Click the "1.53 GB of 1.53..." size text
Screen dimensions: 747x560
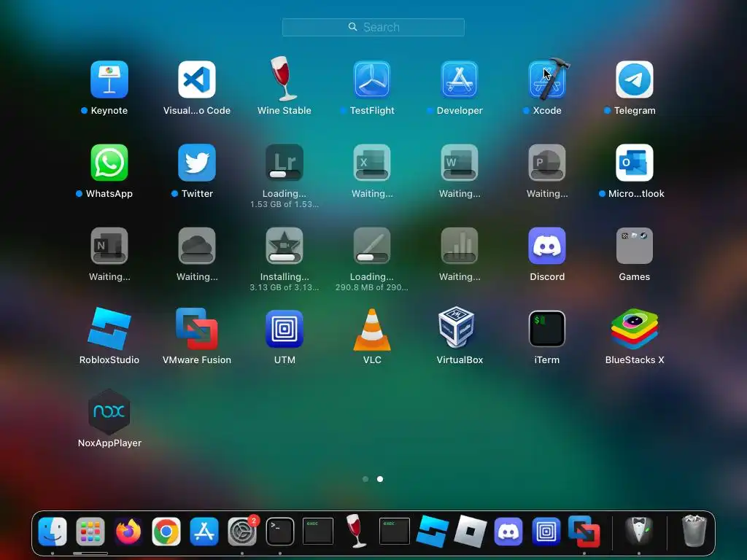tap(285, 204)
